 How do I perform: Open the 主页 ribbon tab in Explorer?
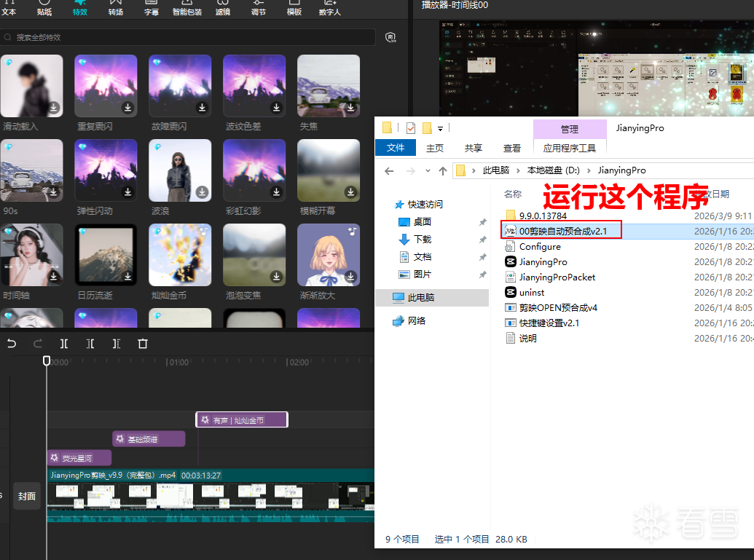(x=435, y=148)
